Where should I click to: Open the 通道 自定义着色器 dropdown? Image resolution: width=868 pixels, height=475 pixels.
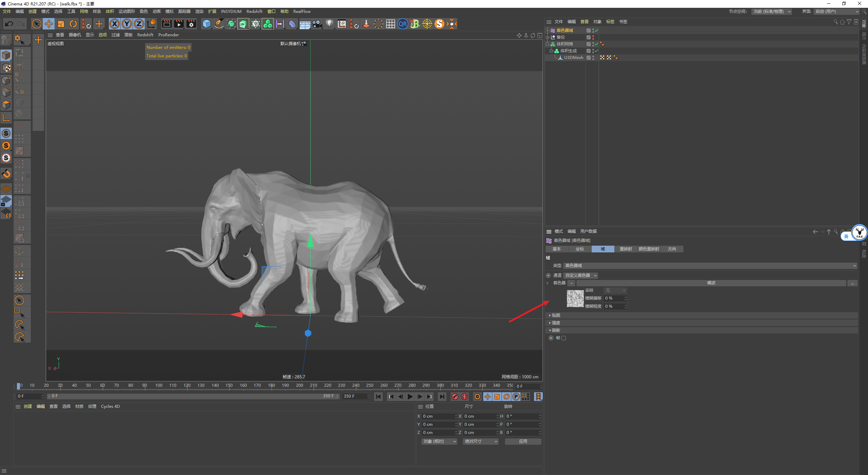[x=581, y=275]
